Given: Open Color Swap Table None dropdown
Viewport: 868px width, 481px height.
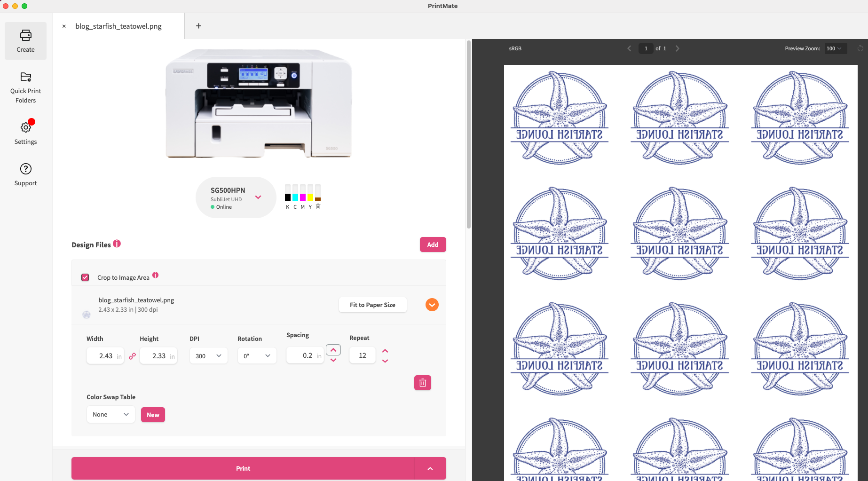Looking at the screenshot, I should 110,414.
